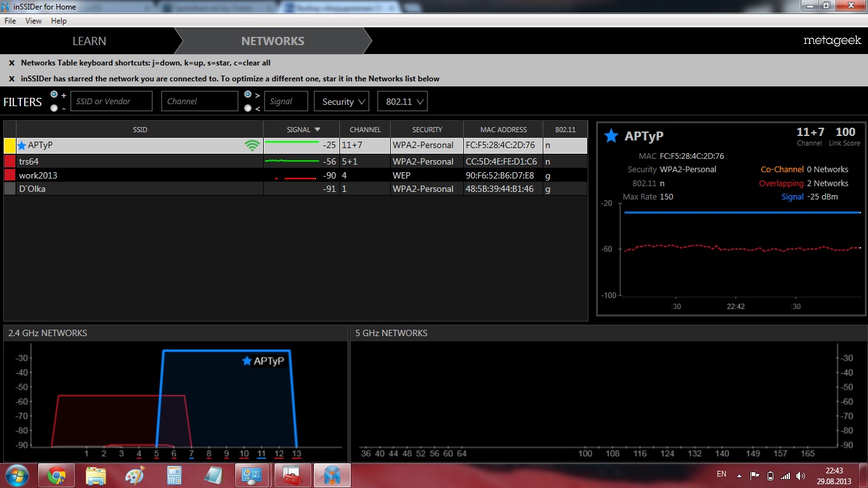This screenshot has width=868, height=488.
Task: Switch to the LEARN tab
Action: (x=89, y=41)
